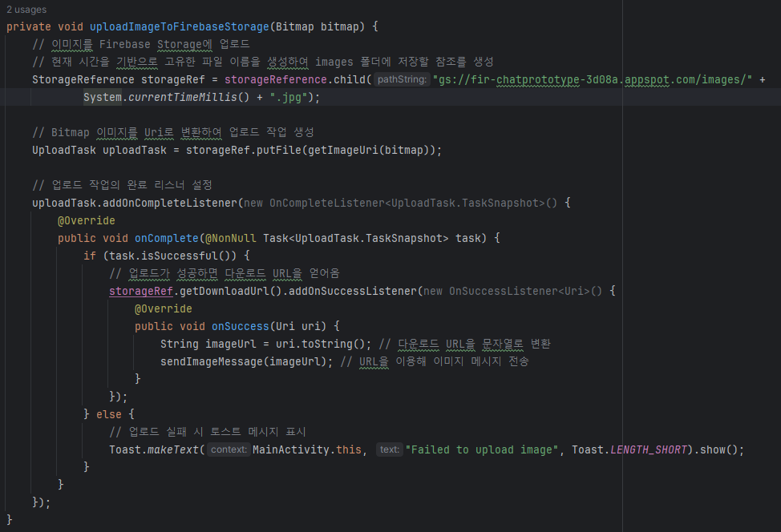The height and width of the screenshot is (532, 781).
Task: Click the 'images' folder comment line
Action: (263, 62)
